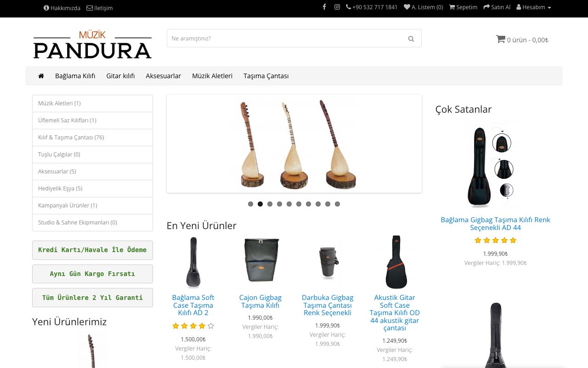The image size is (588, 368).
Task: Select Tuşlu Çalgılar (0) category
Action: tap(92, 155)
